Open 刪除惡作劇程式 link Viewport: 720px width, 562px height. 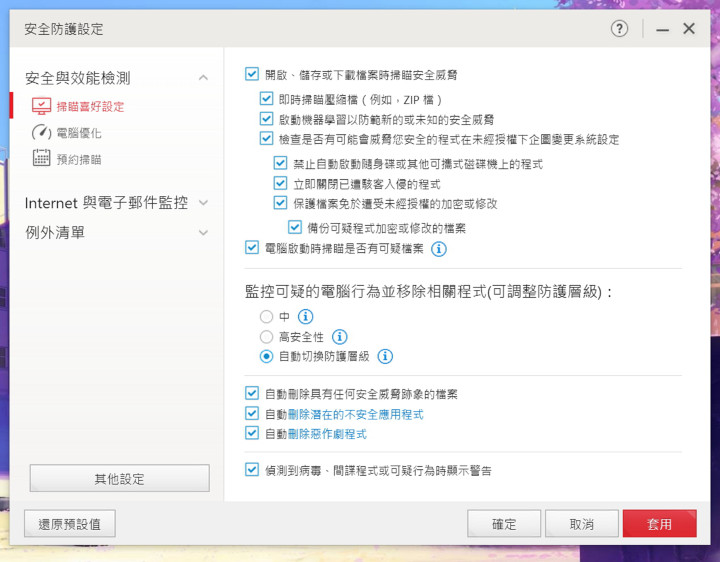pyautogui.click(x=327, y=434)
